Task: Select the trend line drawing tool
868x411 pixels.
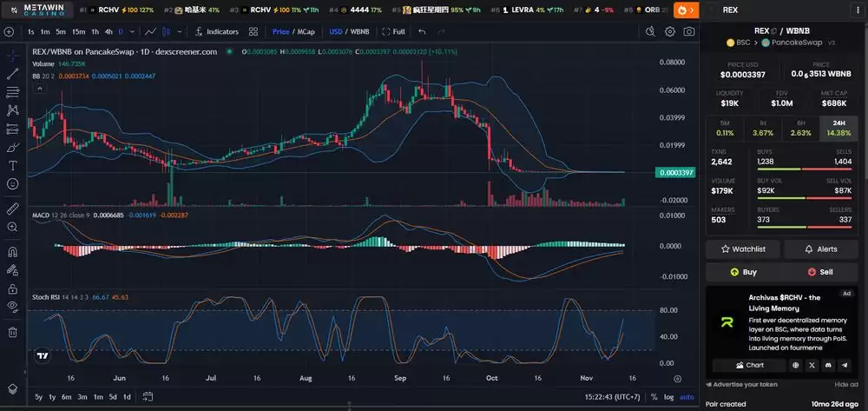Action: point(13,73)
